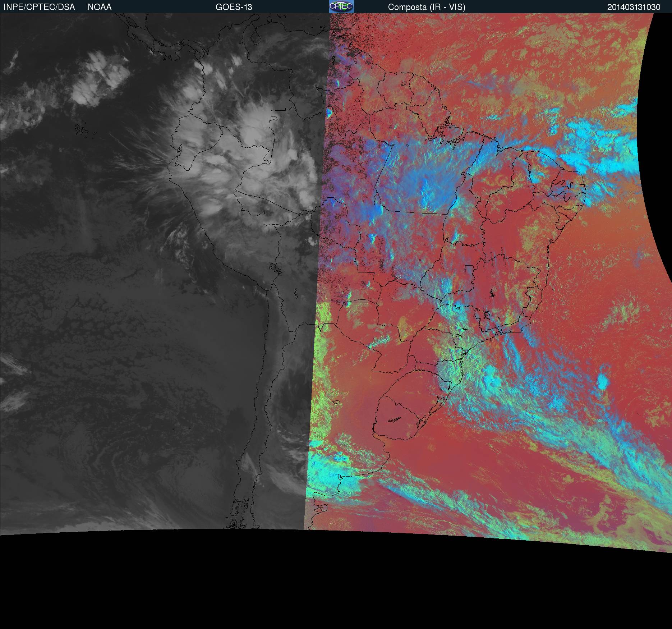Select the NOAA label in the header
Viewport: 672px width, 629px height.
100,7
